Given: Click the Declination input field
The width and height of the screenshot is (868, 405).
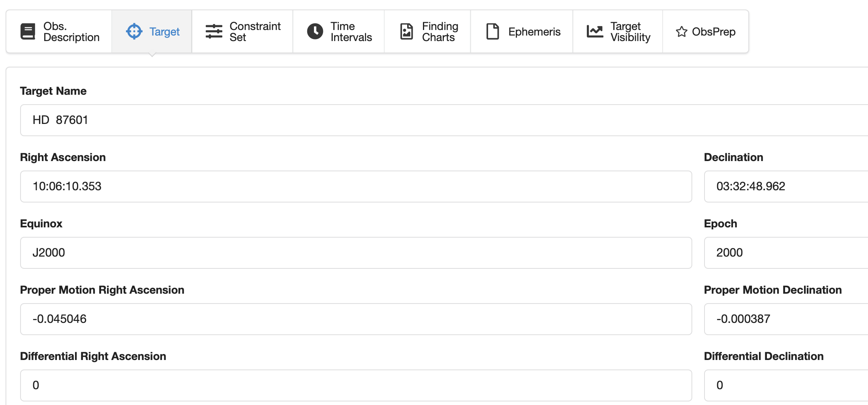Looking at the screenshot, I should 786,186.
